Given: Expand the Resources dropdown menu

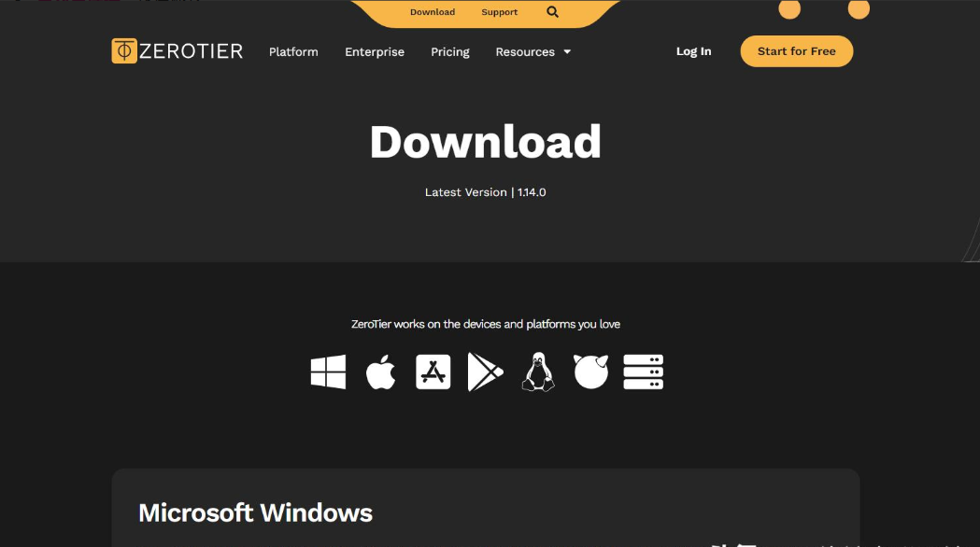Looking at the screenshot, I should (533, 52).
